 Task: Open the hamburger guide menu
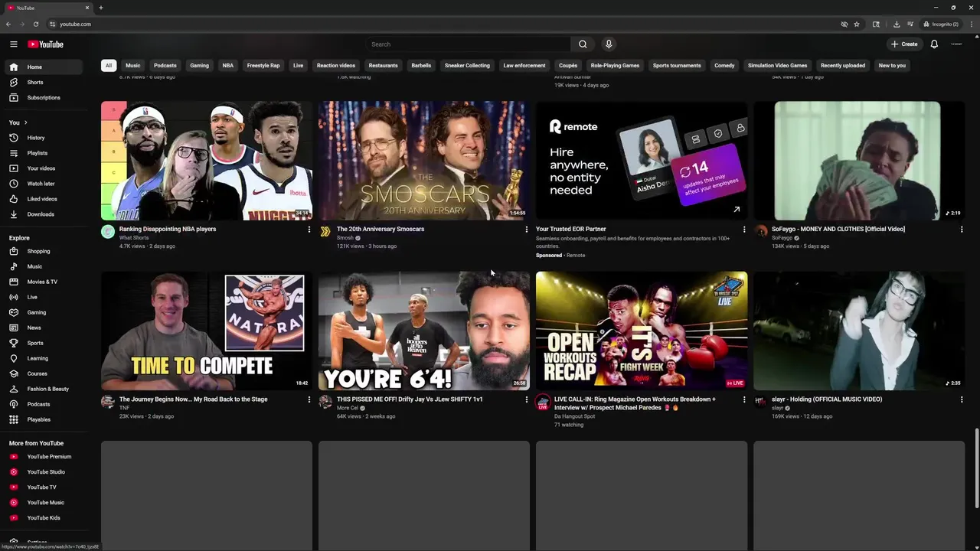pyautogui.click(x=14, y=44)
